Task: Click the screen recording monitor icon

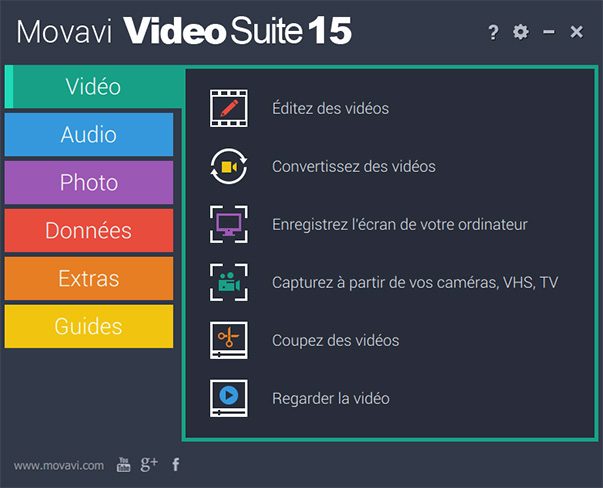Action: [x=229, y=224]
